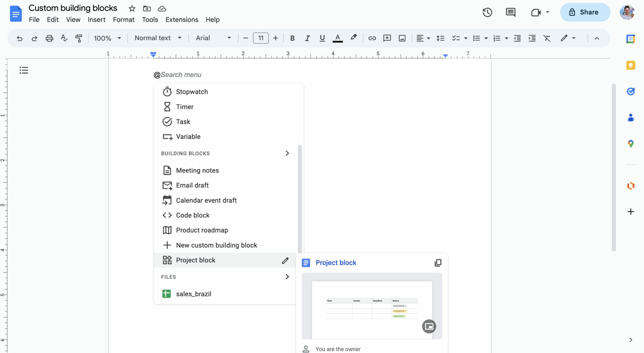This screenshot has width=644, height=353.
Task: Open Arial font dropdown
Action: [213, 38]
